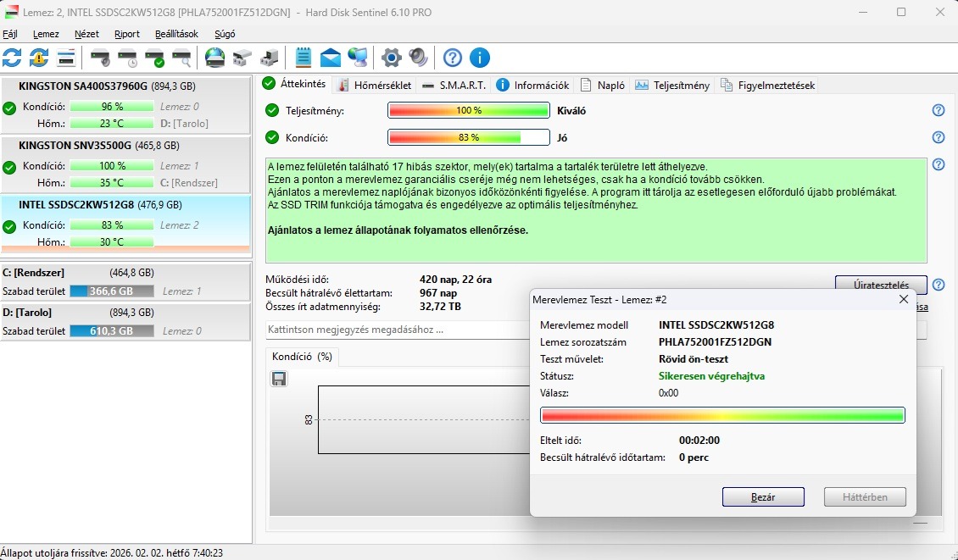Click the 32,72 TB written data value

point(441,307)
